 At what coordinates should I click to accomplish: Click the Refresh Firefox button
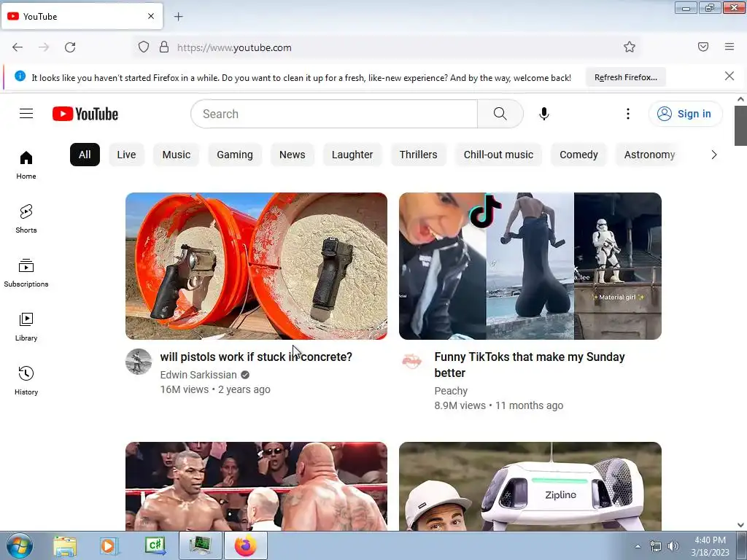(625, 77)
